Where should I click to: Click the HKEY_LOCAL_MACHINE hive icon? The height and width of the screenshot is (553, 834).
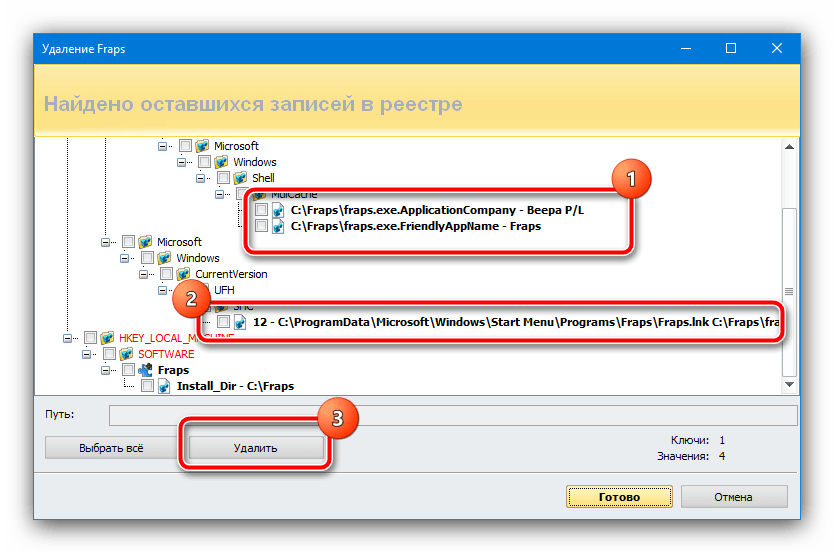108,338
